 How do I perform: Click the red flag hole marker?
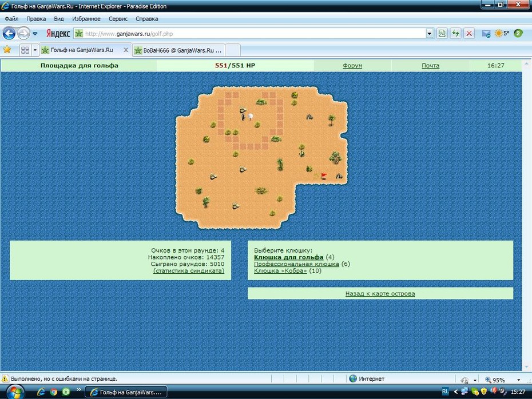click(324, 175)
